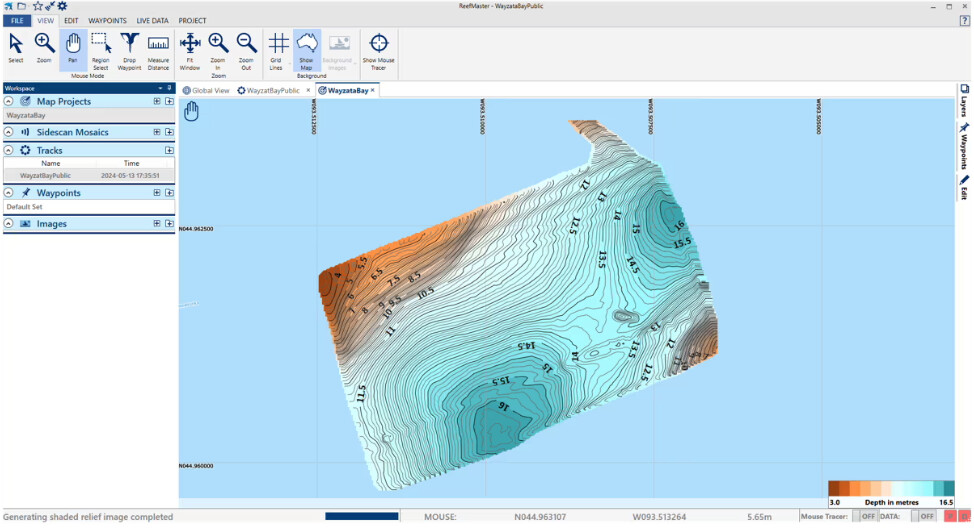This screenshot has width=974, height=531.
Task: Click Sidescan Mosaics grid-plus icon
Action: coord(157,132)
